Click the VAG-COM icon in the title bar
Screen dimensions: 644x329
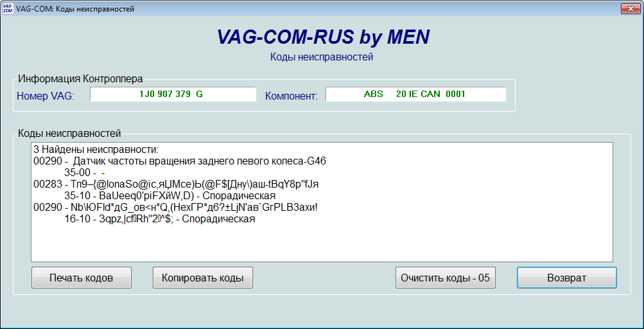click(8, 9)
